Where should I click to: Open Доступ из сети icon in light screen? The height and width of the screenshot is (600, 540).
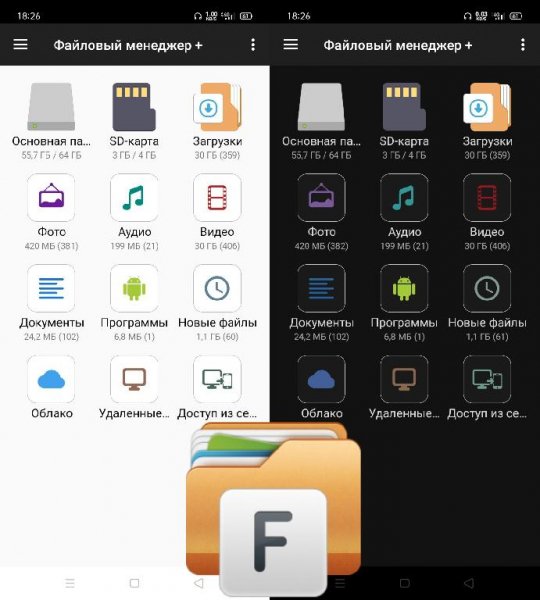217,379
